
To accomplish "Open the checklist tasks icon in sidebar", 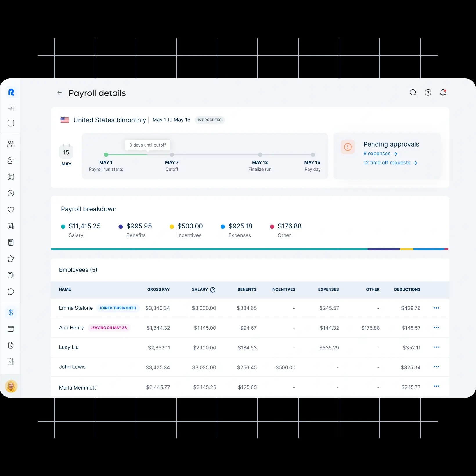I will [11, 226].
